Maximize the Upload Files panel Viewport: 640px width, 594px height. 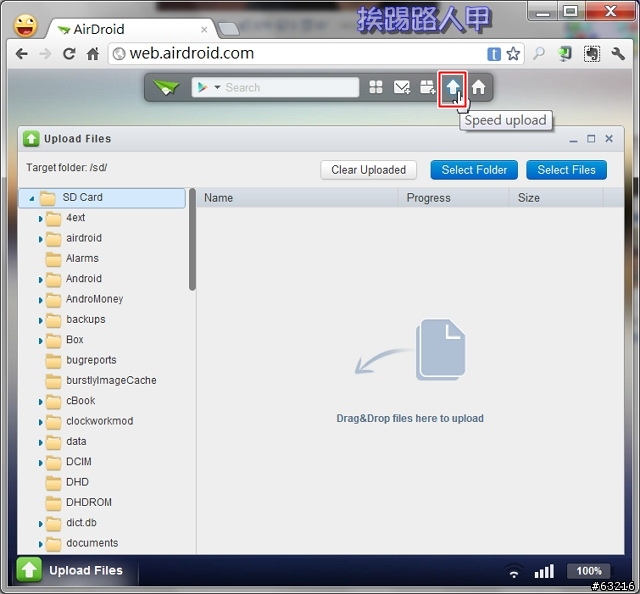[x=591, y=139]
